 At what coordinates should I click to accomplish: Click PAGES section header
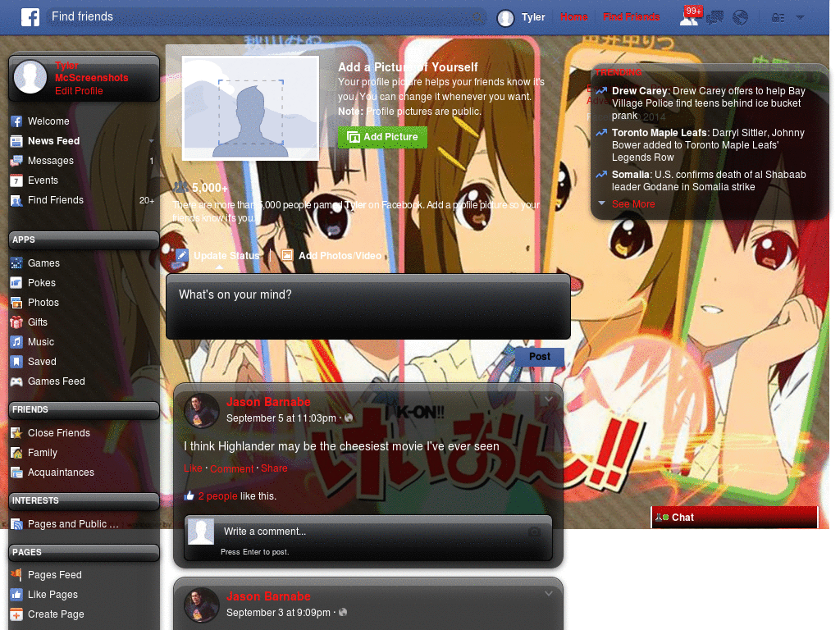84,552
